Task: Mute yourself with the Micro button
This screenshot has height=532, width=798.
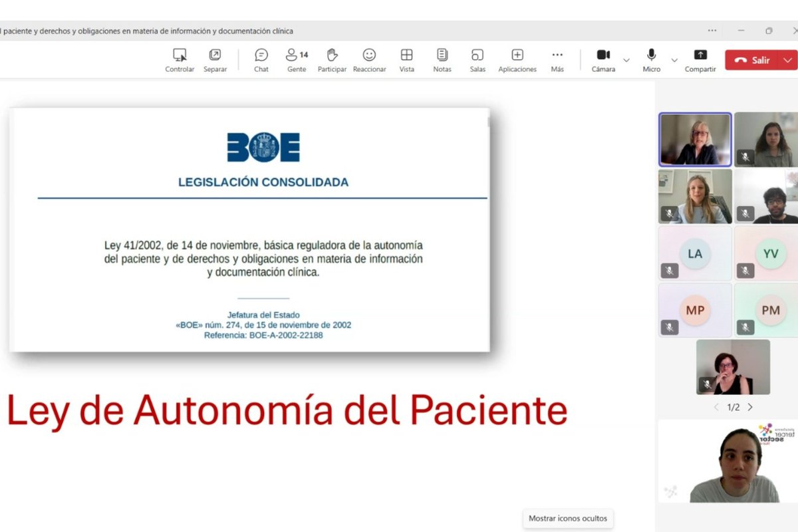Action: (x=650, y=59)
